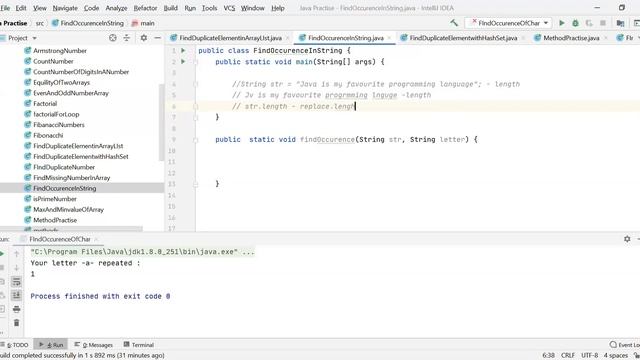640x360 pixels.
Task: Open the Messages tool window
Action: [x=93, y=345]
